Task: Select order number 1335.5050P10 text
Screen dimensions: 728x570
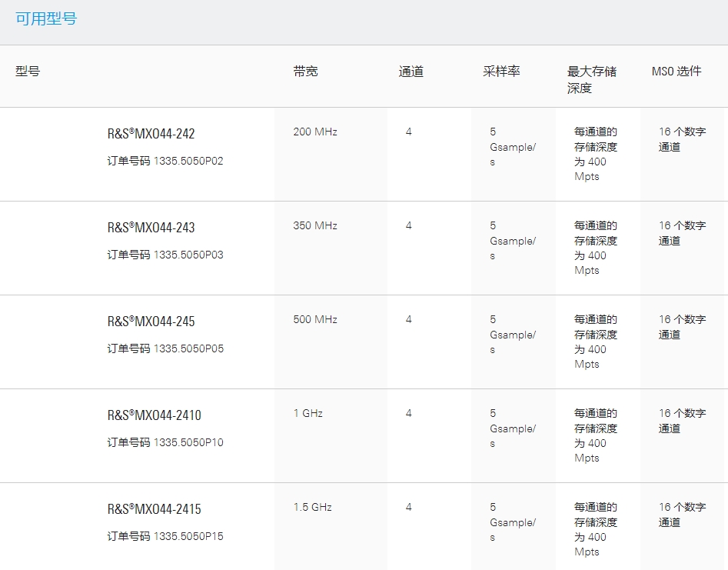Action: (188, 443)
